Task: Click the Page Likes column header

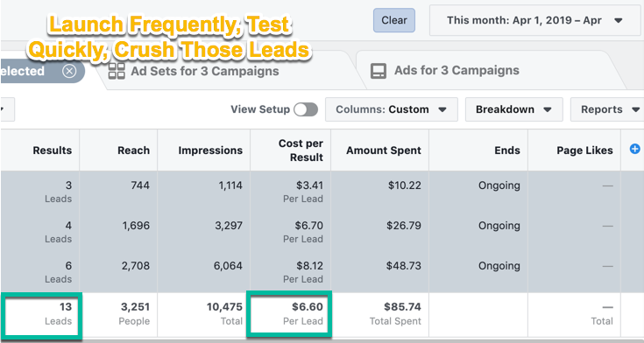Action: 585,150
